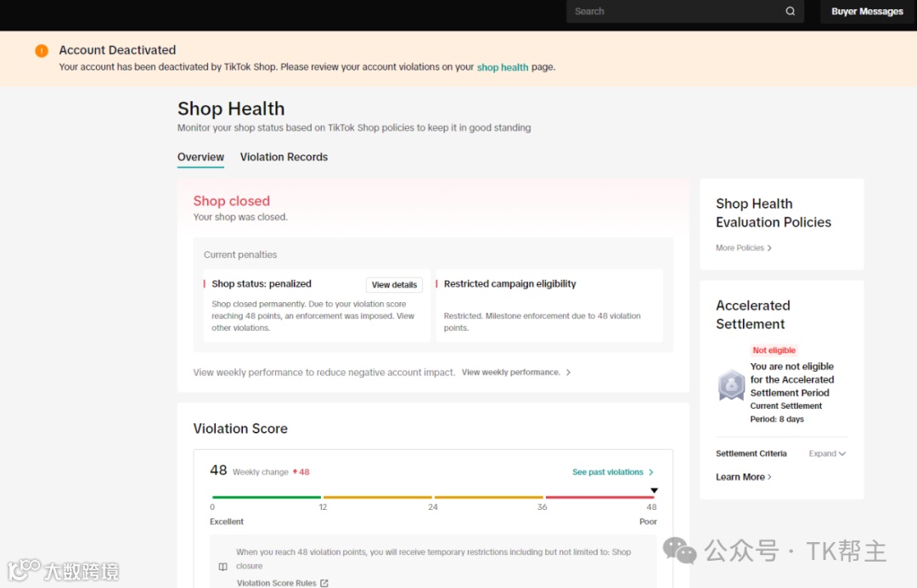
Task: Click the green segment of violation score bar
Action: (266, 497)
